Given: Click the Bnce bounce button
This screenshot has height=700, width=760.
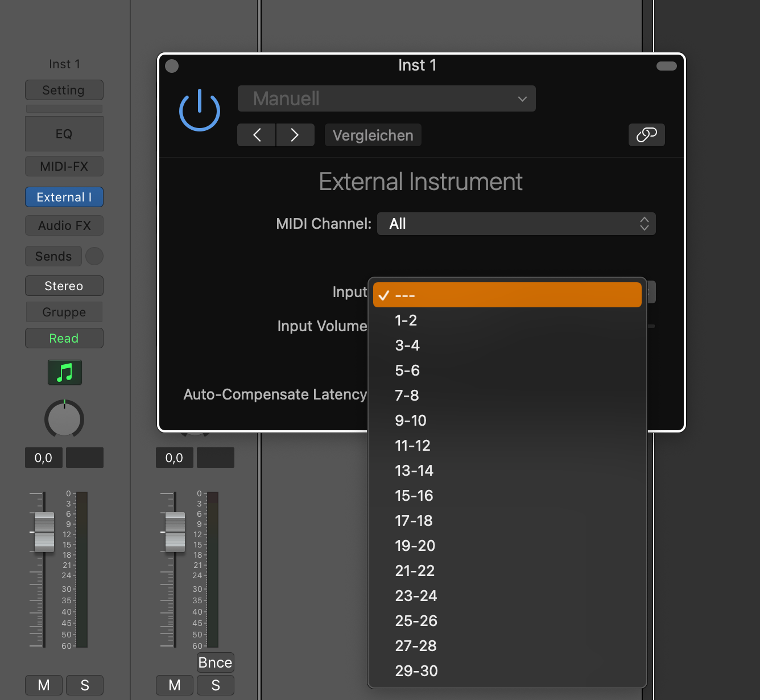Looking at the screenshot, I should tap(215, 662).
